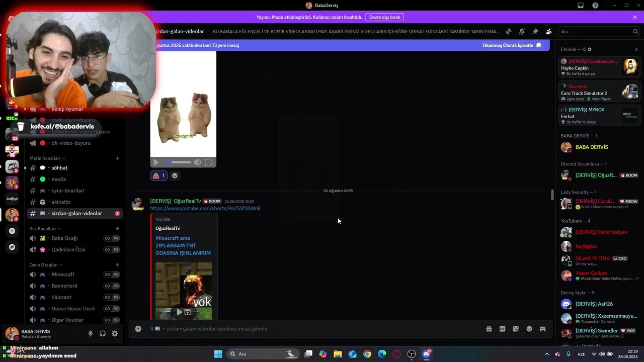Image resolution: width=644 pixels, height=362 pixels.
Task: Open the sticker picker icon
Action: click(x=516, y=329)
